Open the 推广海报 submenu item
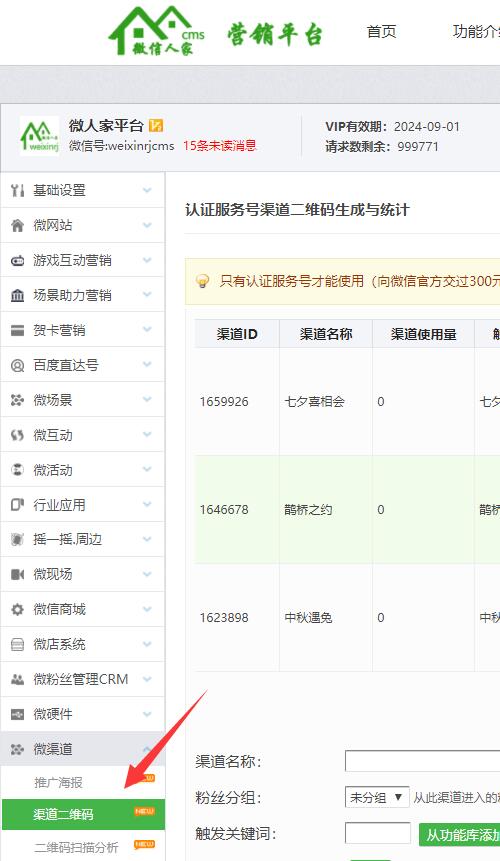Viewport: 500px width, 861px height. pos(59,782)
